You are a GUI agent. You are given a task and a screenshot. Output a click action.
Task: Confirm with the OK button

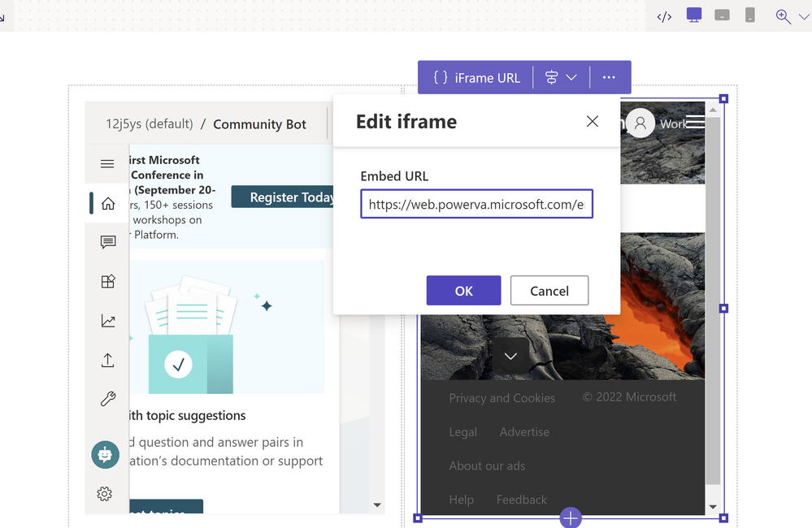coord(463,291)
